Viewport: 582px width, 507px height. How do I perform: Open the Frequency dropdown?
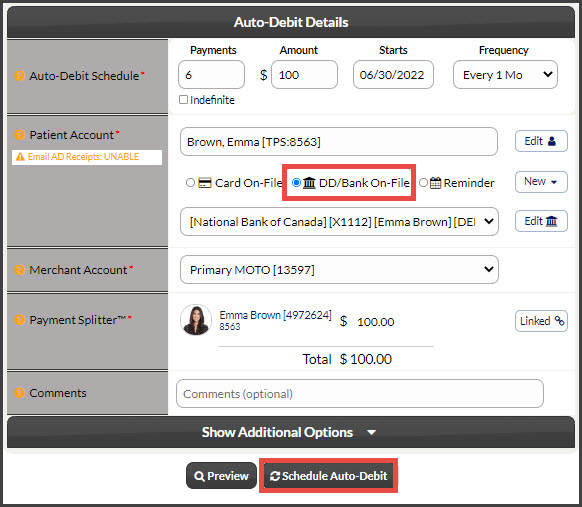click(505, 75)
